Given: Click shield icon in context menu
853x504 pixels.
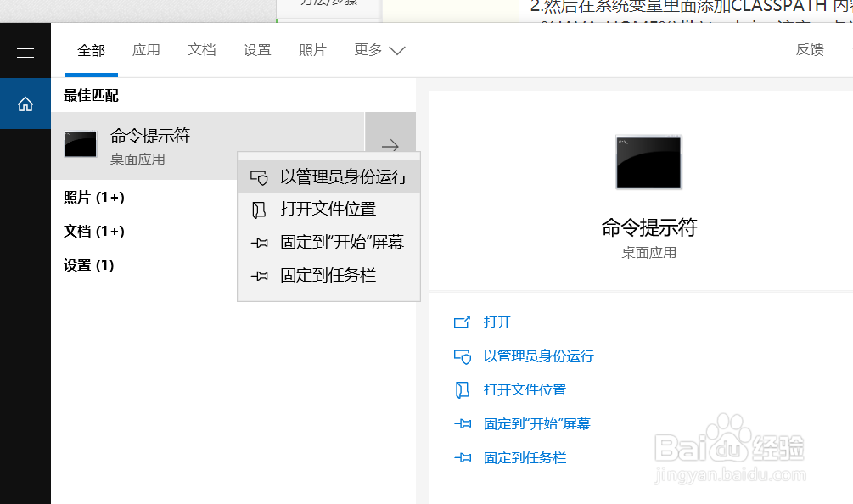Looking at the screenshot, I should pos(259,178).
